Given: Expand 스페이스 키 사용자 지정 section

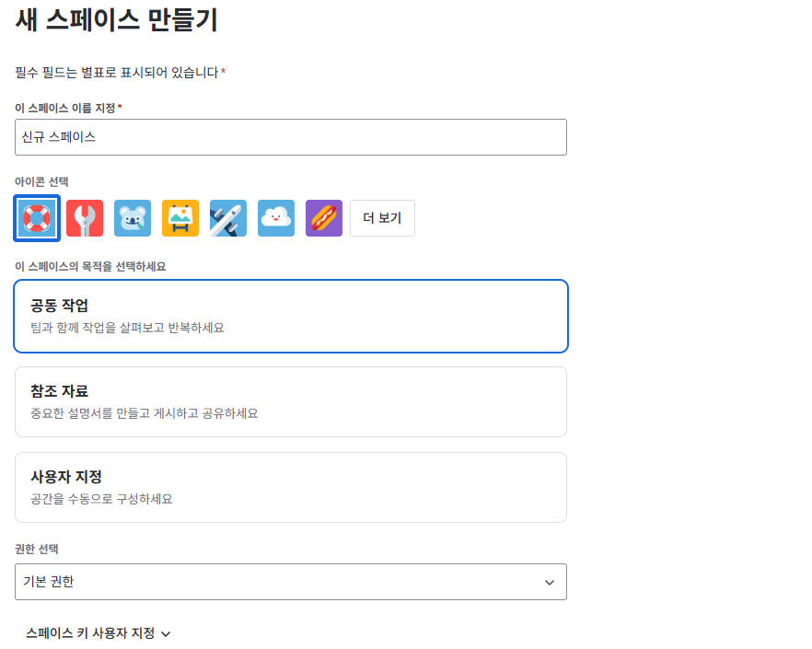Looking at the screenshot, I should point(98,633).
